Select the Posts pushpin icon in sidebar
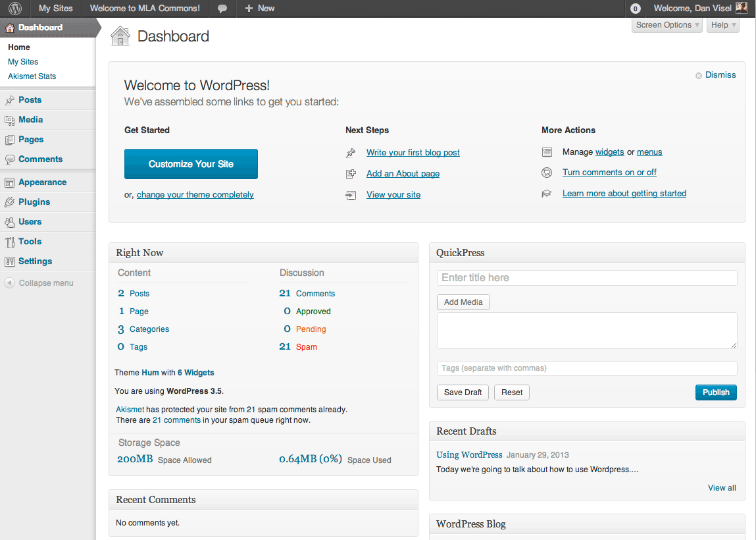 [11, 99]
